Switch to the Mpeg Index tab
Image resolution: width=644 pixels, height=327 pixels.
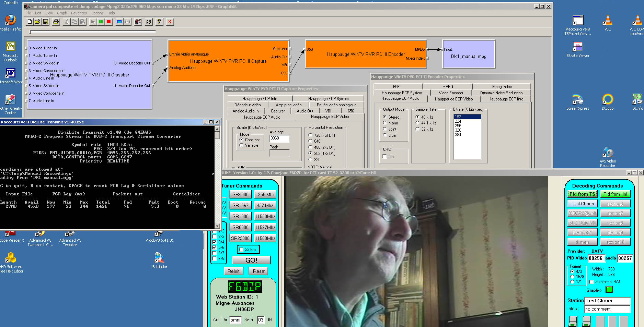502,87
